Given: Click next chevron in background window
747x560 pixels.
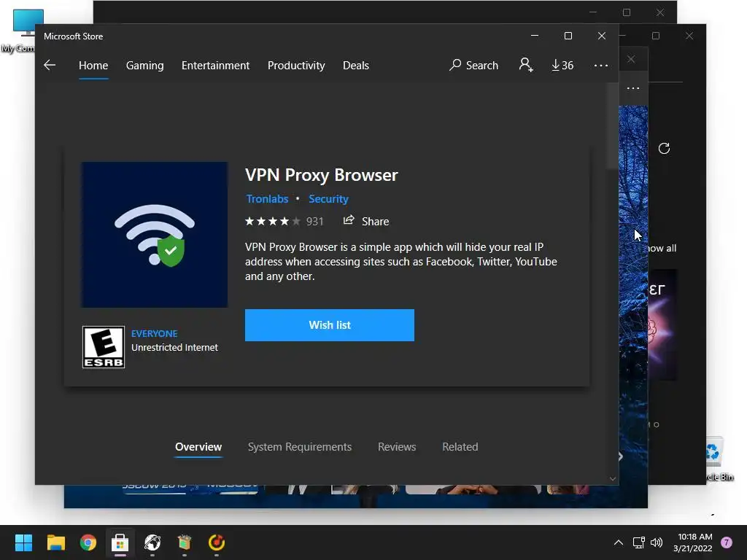Looking at the screenshot, I should [x=620, y=456].
